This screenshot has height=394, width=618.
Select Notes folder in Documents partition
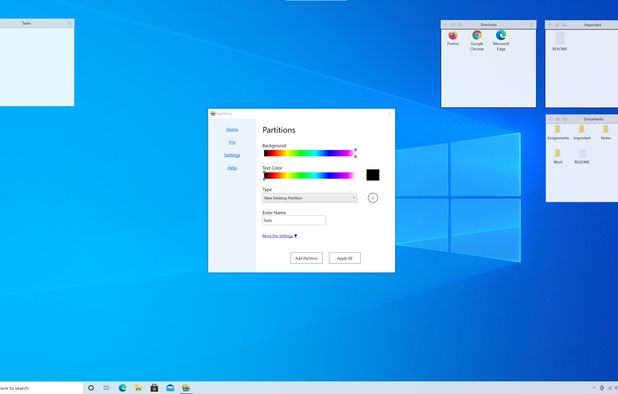pos(606,133)
